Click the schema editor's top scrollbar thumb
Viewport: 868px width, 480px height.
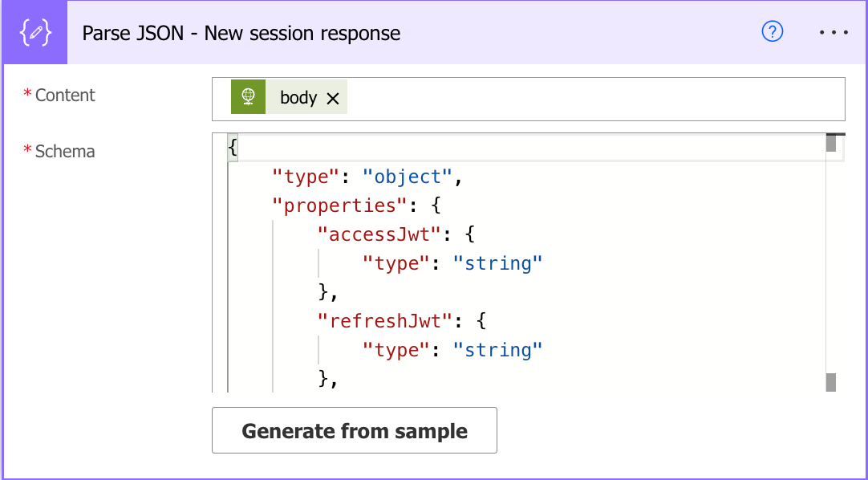coord(831,144)
